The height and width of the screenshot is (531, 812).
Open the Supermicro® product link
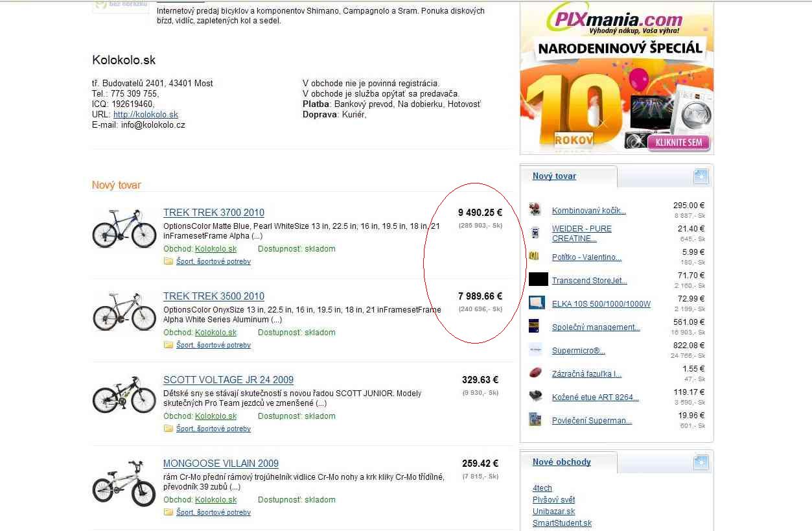(579, 351)
